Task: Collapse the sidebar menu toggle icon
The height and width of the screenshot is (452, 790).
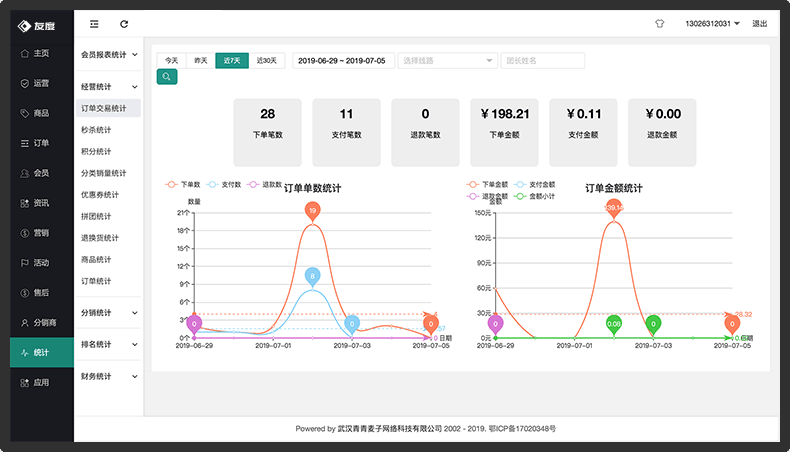Action: 94,24
